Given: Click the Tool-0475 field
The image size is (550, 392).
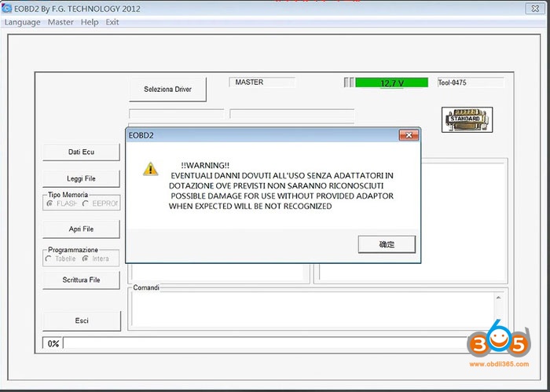Looking at the screenshot, I should [x=471, y=82].
